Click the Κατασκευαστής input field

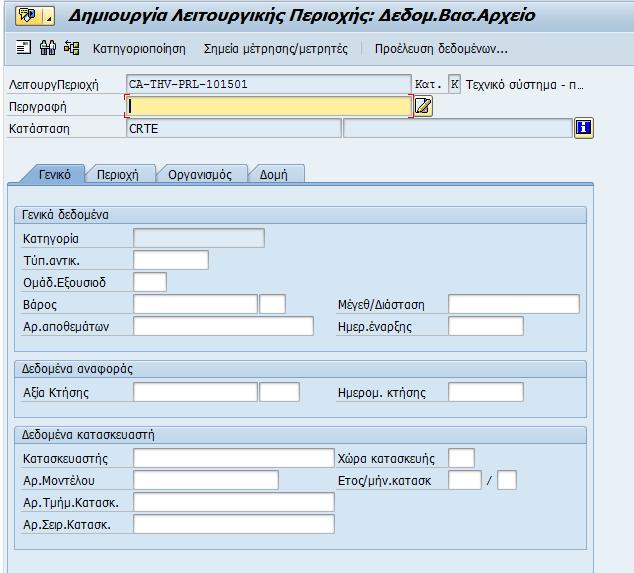tap(234, 458)
